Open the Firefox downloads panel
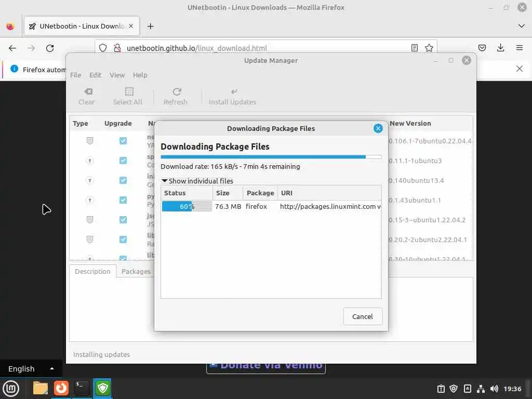The height and width of the screenshot is (399, 532). pos(500,48)
